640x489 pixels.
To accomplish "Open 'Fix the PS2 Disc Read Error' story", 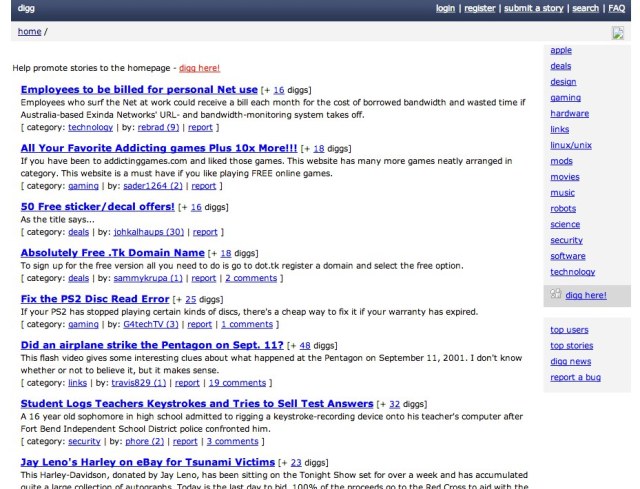I will (95, 299).
